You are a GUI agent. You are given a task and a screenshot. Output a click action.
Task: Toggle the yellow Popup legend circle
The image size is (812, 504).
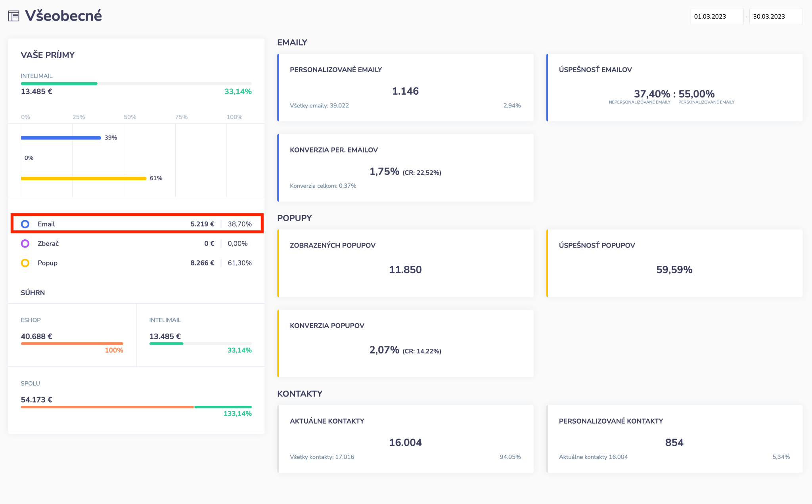click(25, 263)
